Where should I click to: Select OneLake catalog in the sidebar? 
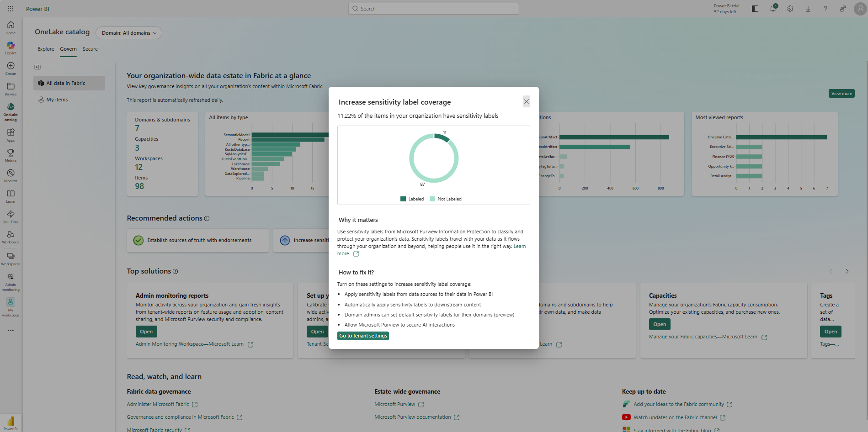11,111
